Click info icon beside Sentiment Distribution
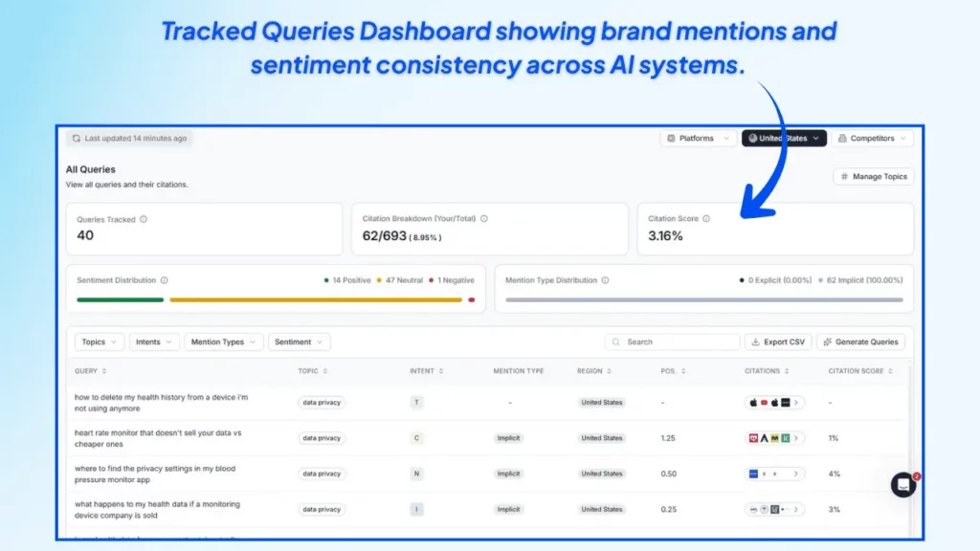Viewport: 980px width, 551px height. (x=165, y=280)
